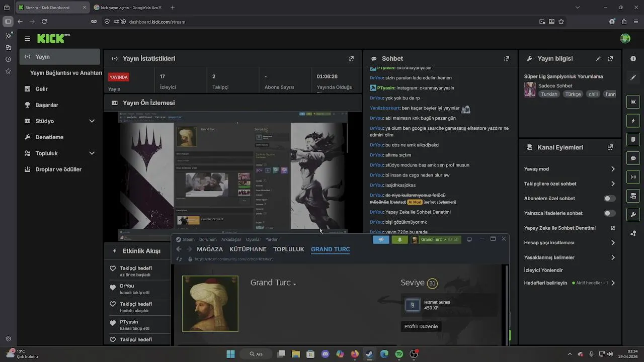Viewport: 644px width, 362px height.
Task: Open Steam app in Windows taskbar
Action: [369, 354]
